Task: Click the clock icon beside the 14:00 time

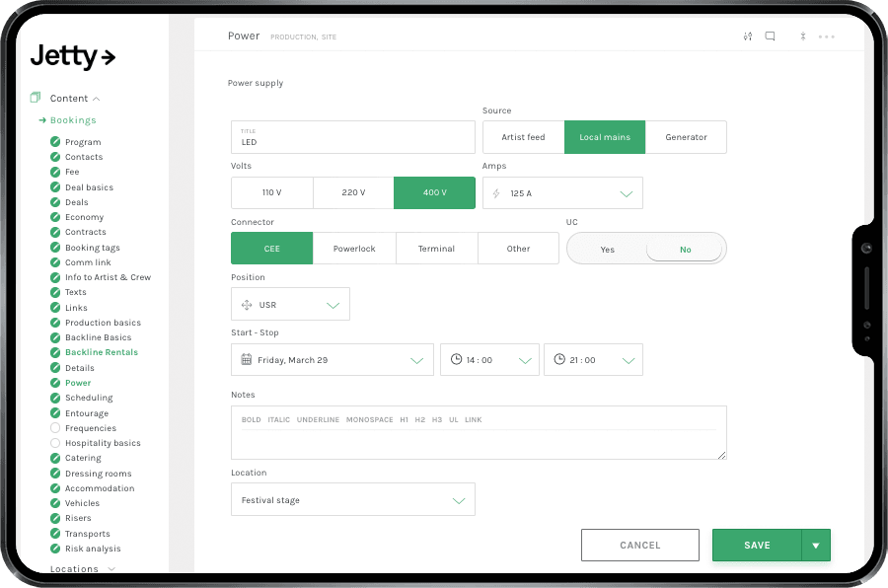Action: pyautogui.click(x=454, y=359)
